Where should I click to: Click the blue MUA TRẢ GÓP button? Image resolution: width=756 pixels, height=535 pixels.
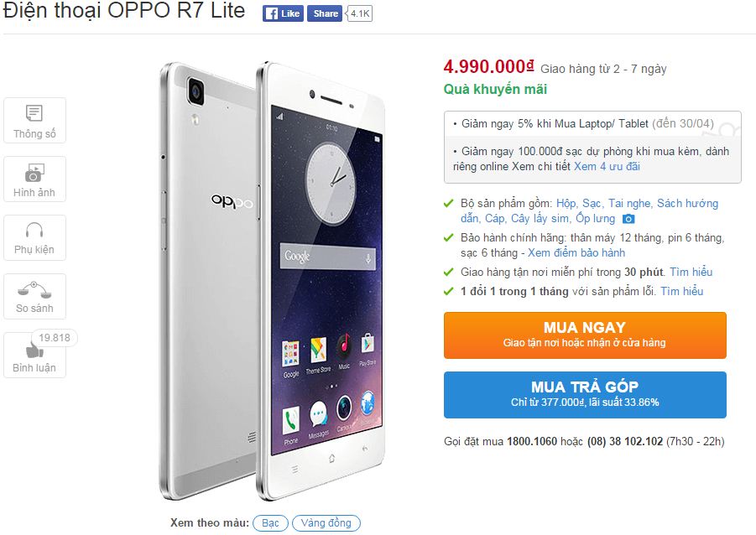585,395
